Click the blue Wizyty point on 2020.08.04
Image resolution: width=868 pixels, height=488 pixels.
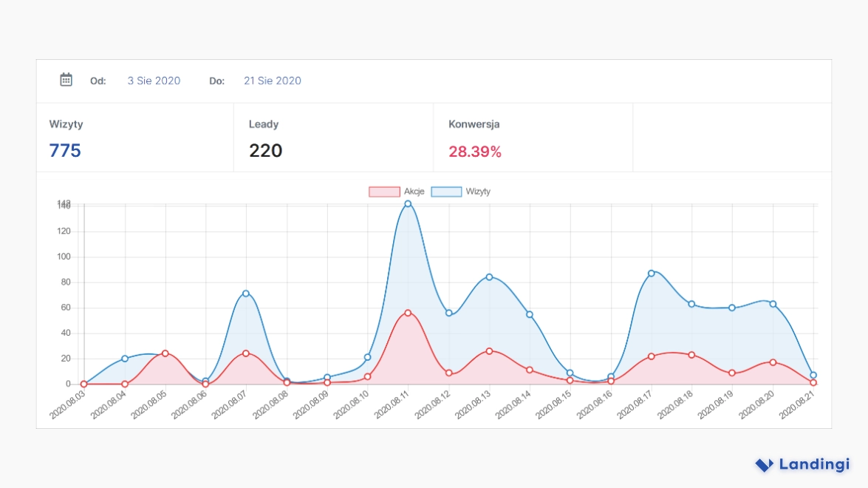(x=125, y=359)
